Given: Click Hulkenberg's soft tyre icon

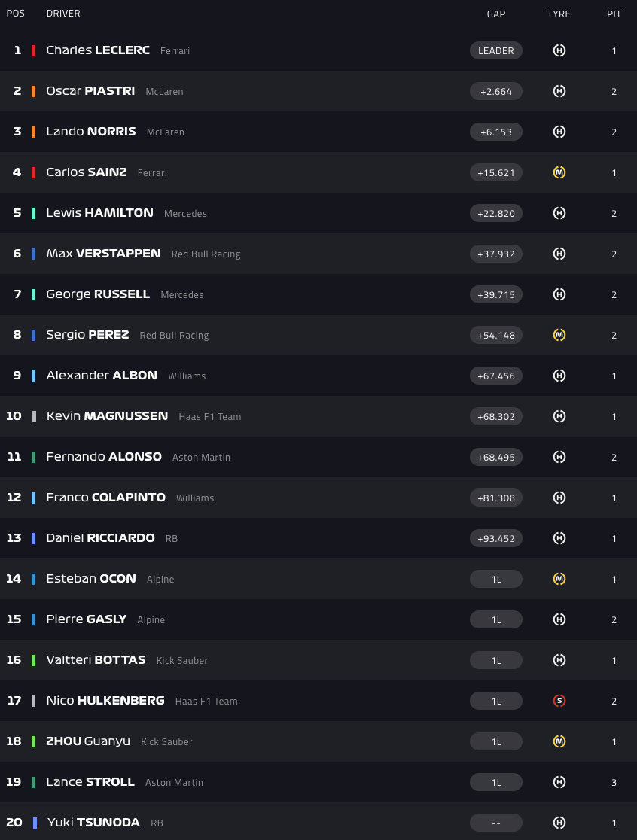Looking at the screenshot, I should pyautogui.click(x=559, y=701).
